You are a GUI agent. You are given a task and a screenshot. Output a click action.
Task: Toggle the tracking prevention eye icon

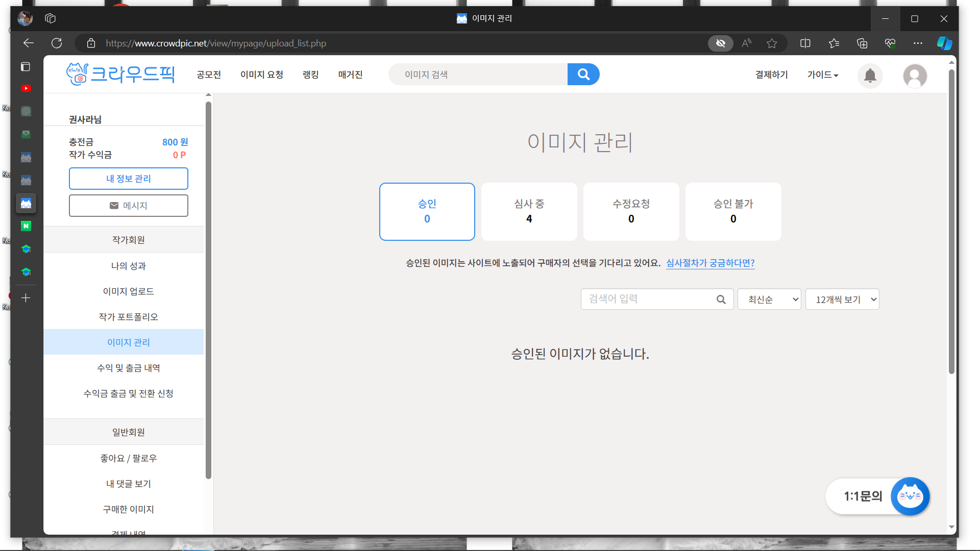(x=720, y=43)
